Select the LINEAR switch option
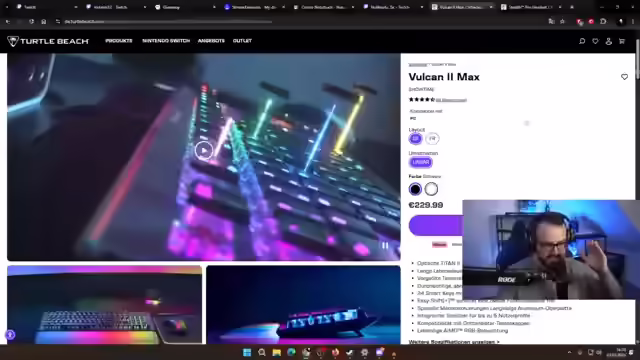 click(x=420, y=162)
